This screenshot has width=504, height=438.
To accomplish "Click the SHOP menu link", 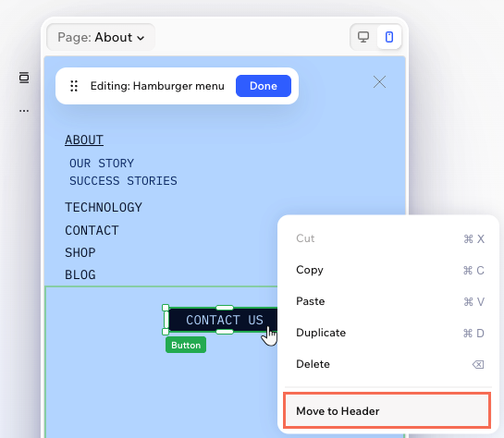I will click(x=80, y=252).
